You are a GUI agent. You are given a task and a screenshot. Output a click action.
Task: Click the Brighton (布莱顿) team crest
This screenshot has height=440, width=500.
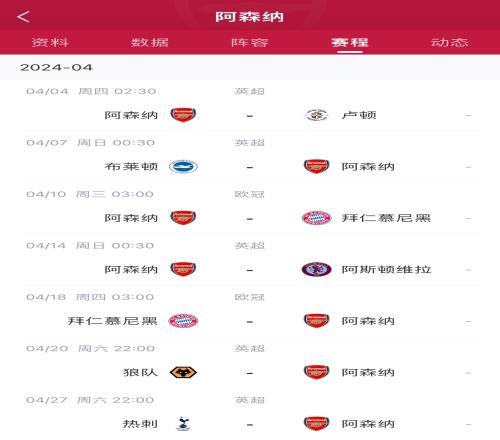[183, 167]
